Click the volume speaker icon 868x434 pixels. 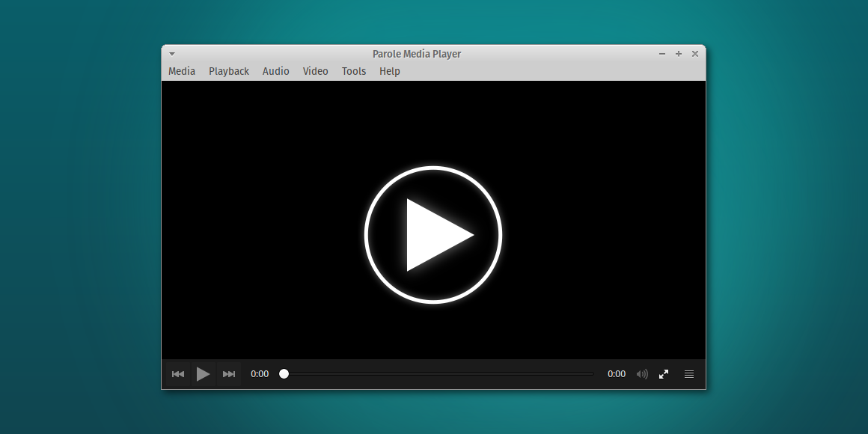(x=642, y=374)
